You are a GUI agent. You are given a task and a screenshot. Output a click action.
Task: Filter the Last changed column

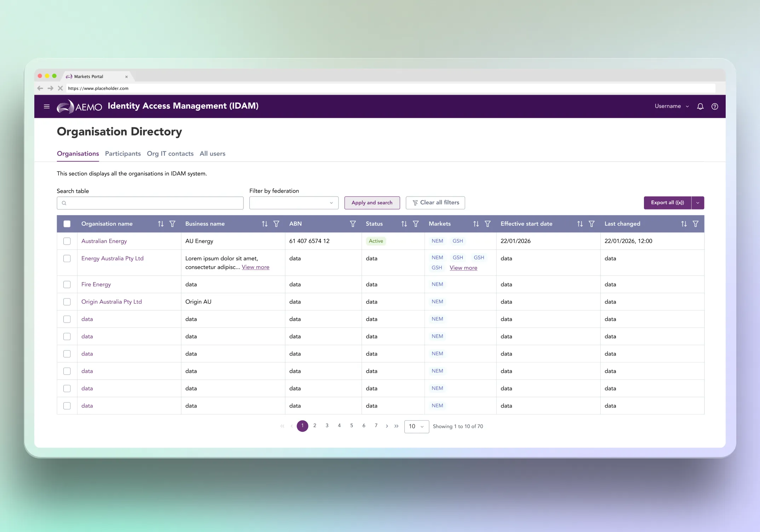click(x=695, y=224)
